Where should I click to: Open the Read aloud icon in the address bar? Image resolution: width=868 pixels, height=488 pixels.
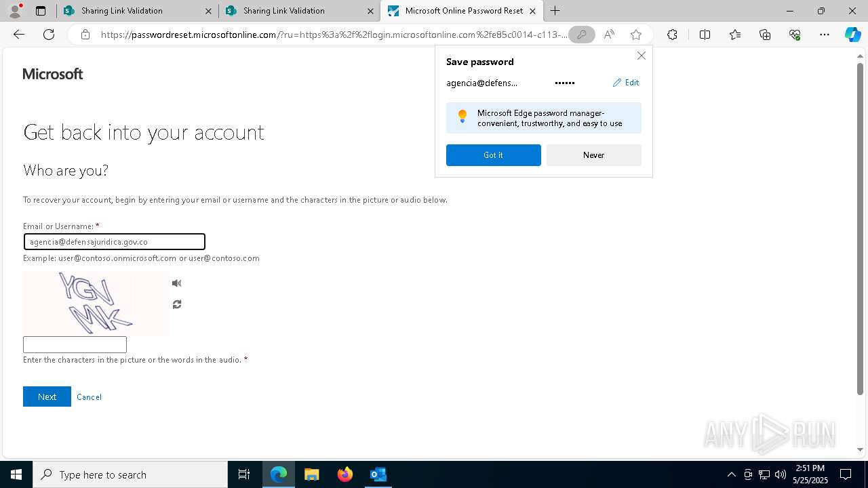point(609,35)
